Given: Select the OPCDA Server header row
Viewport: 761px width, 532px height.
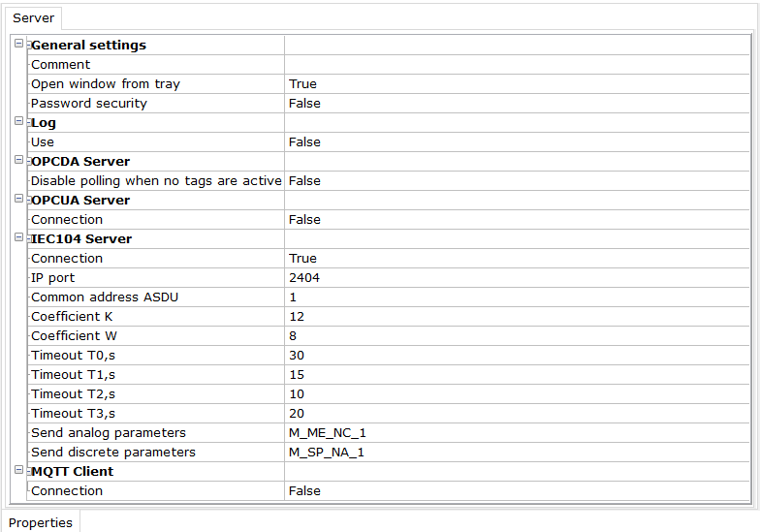Looking at the screenshot, I should coord(389,162).
